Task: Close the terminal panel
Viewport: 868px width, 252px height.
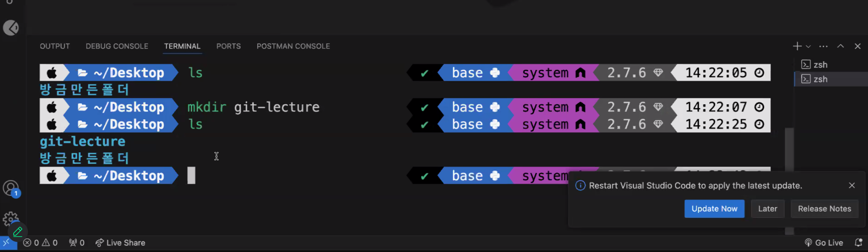Action: [x=857, y=46]
